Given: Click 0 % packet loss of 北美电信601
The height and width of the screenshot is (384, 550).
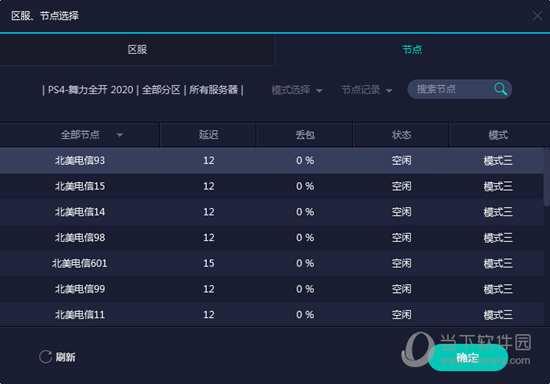Looking at the screenshot, I should (305, 263).
